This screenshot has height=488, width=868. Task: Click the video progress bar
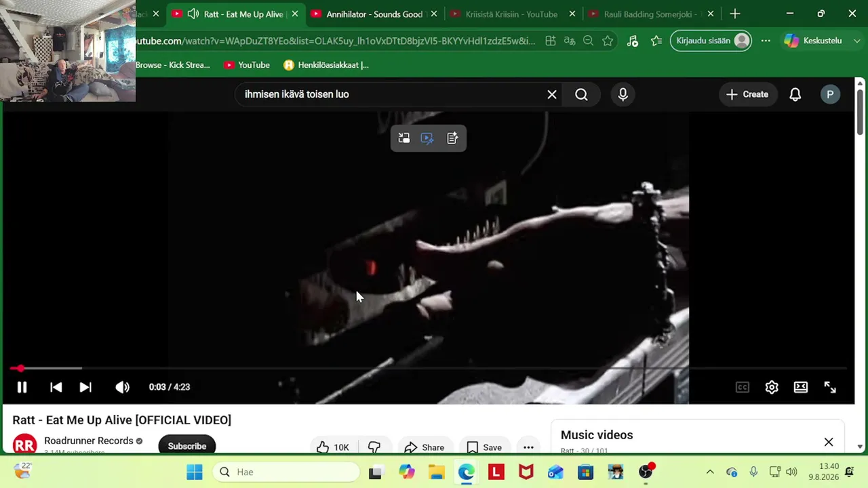[429, 368]
